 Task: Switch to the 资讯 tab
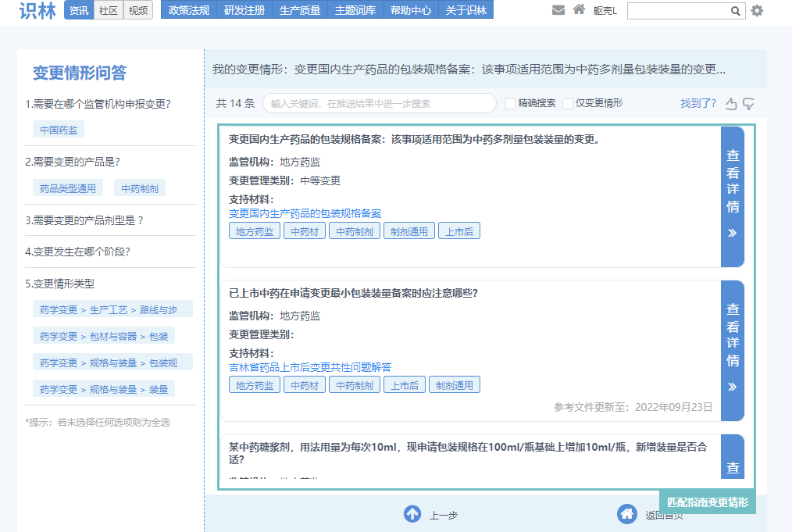tap(79, 10)
